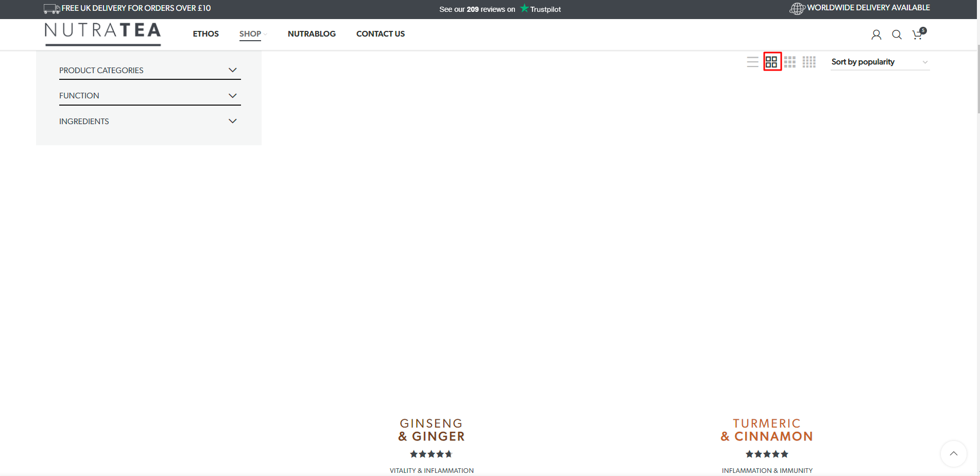Viewport: 980px width, 476px height.
Task: Expand the Function filter chevron
Action: click(x=232, y=95)
